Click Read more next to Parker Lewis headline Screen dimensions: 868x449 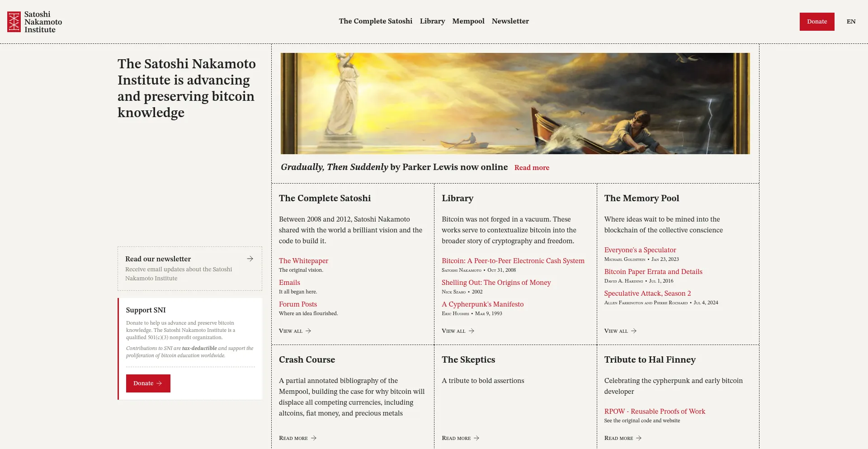click(x=532, y=168)
